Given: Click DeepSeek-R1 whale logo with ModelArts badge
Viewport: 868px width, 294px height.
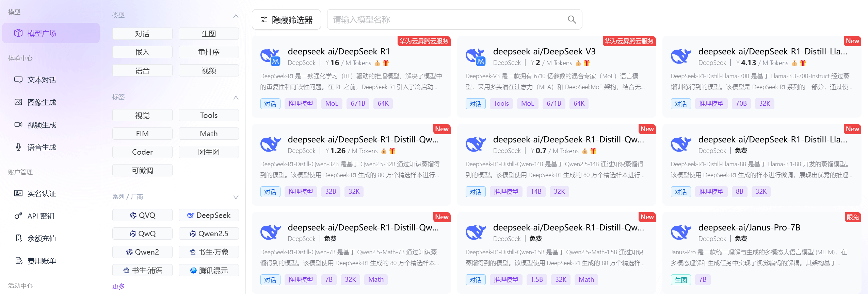Looking at the screenshot, I should (271, 57).
